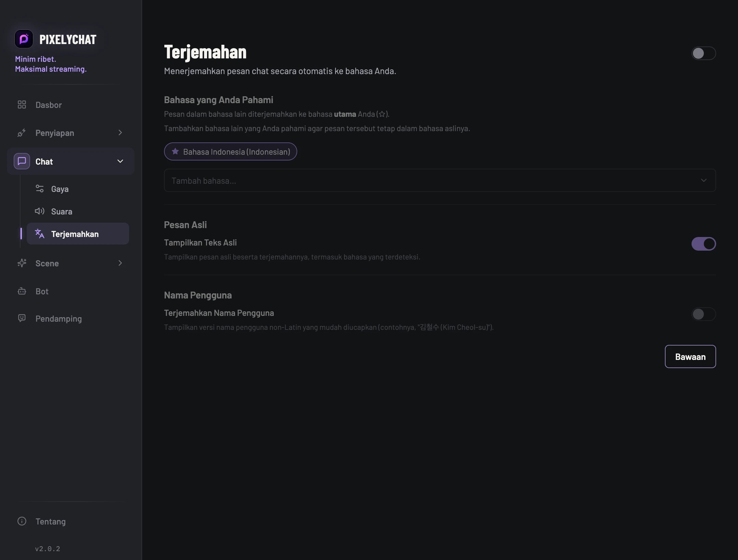Expand the Penyiapan submenu chevron
The width and height of the screenshot is (738, 560).
click(x=120, y=132)
